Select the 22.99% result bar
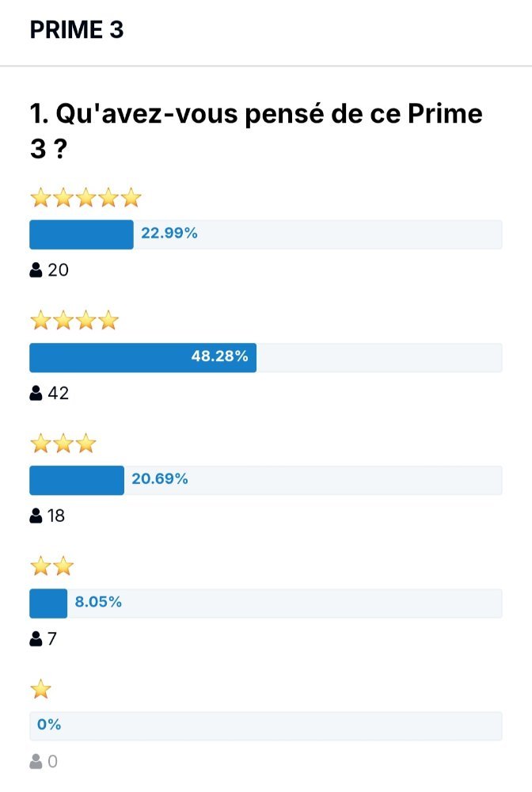 tap(266, 234)
